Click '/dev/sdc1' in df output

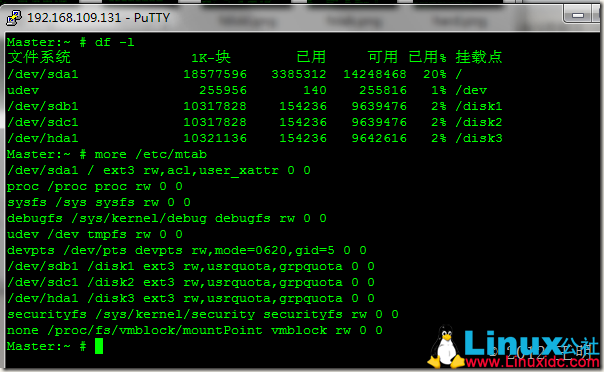coord(43,122)
